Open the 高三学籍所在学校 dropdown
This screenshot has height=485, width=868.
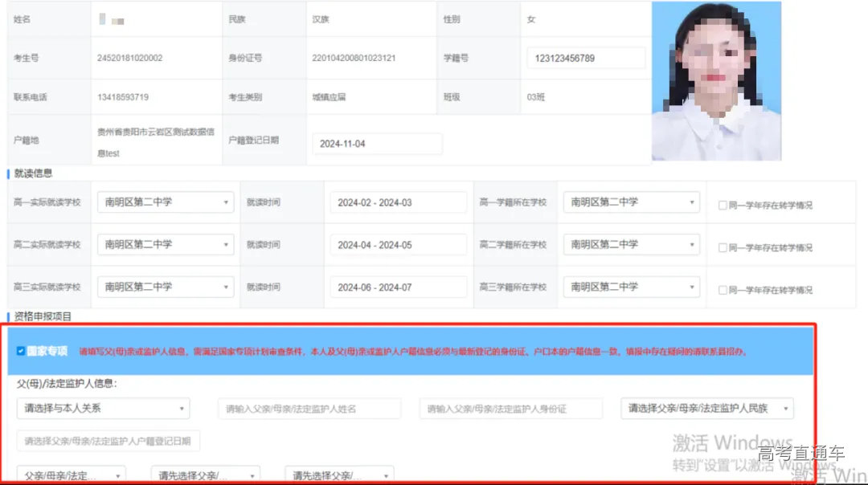[x=632, y=286]
